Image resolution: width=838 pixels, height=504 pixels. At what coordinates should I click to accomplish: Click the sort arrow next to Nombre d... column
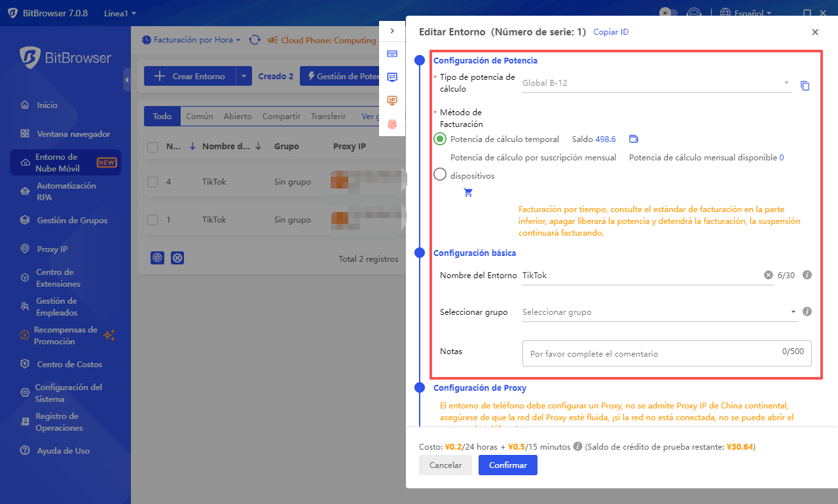[x=258, y=147]
